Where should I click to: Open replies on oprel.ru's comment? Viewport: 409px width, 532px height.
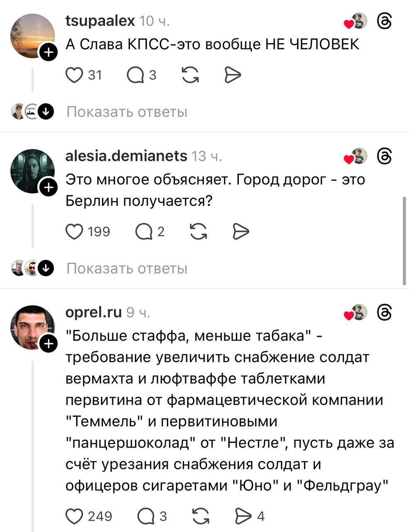tap(145, 516)
